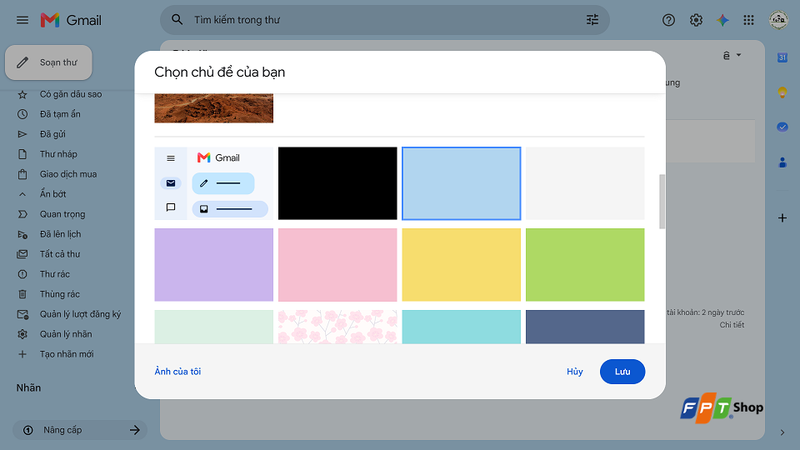Open the main menu hamburger icon
This screenshot has height=450, width=800.
coord(22,20)
